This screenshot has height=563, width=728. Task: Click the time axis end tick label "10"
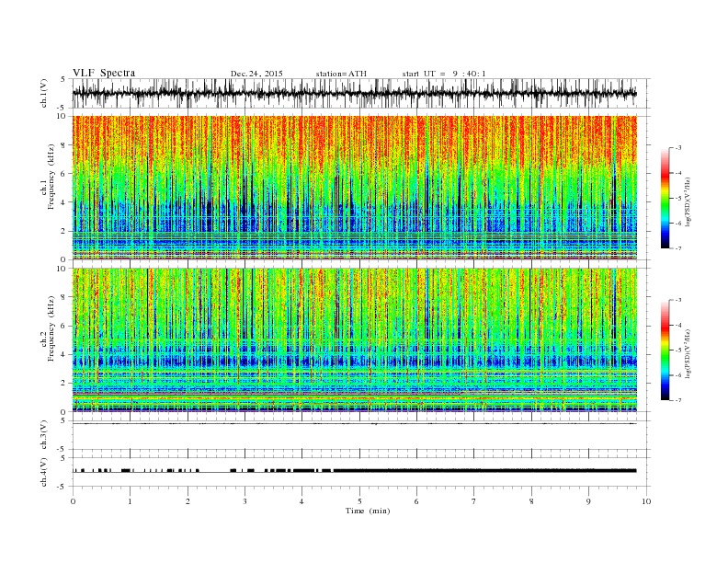646,501
